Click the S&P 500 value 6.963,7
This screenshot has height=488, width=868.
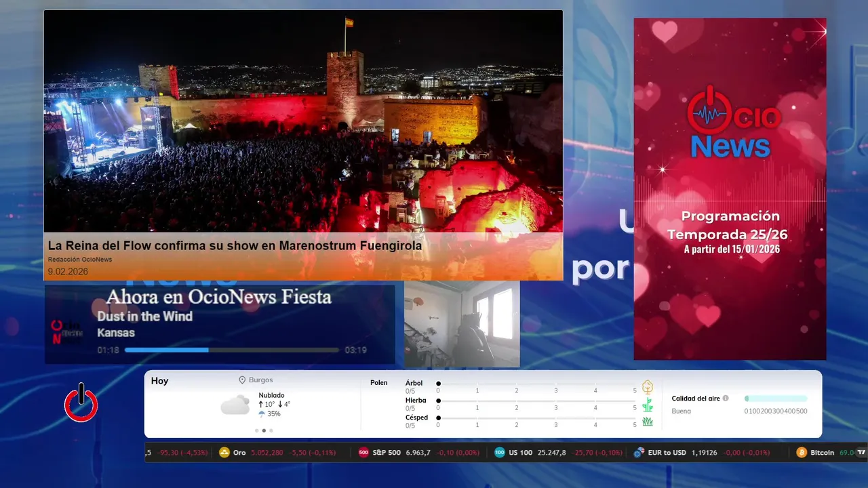pyautogui.click(x=418, y=453)
